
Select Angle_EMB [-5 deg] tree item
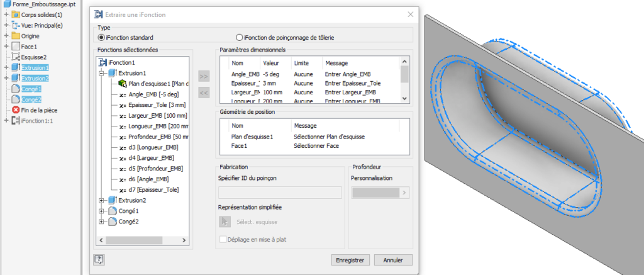click(153, 94)
